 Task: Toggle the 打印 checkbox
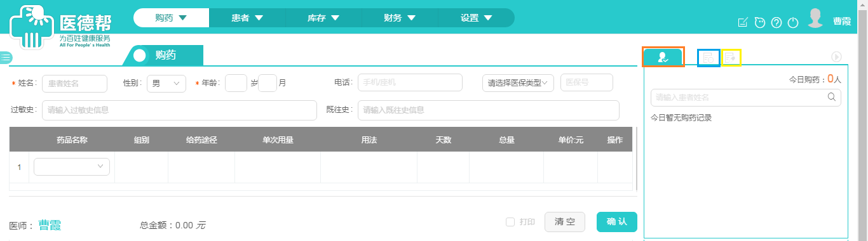(x=510, y=222)
